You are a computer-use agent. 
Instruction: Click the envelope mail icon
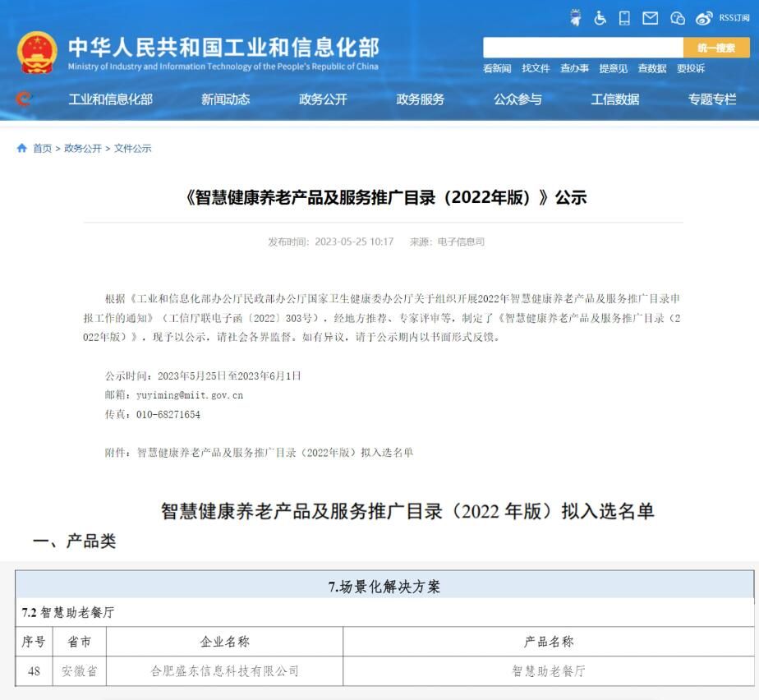650,18
